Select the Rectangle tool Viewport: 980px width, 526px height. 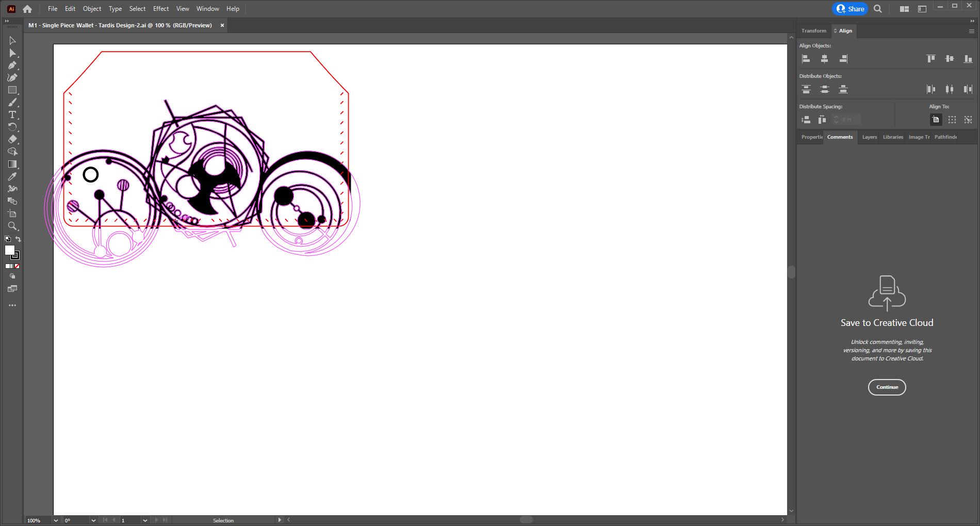(x=12, y=90)
